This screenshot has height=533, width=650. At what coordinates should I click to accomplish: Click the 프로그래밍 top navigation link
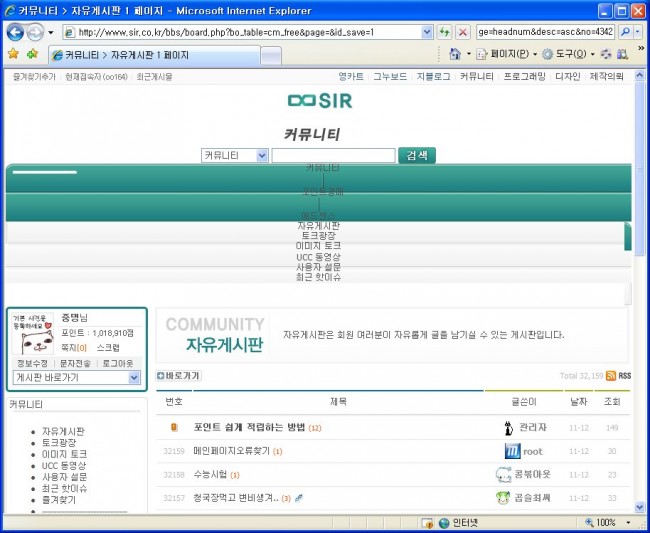524,76
